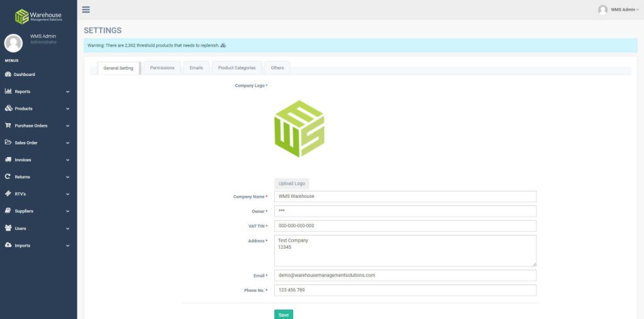
Task: Switch to the Permissions tab
Action: tap(162, 68)
